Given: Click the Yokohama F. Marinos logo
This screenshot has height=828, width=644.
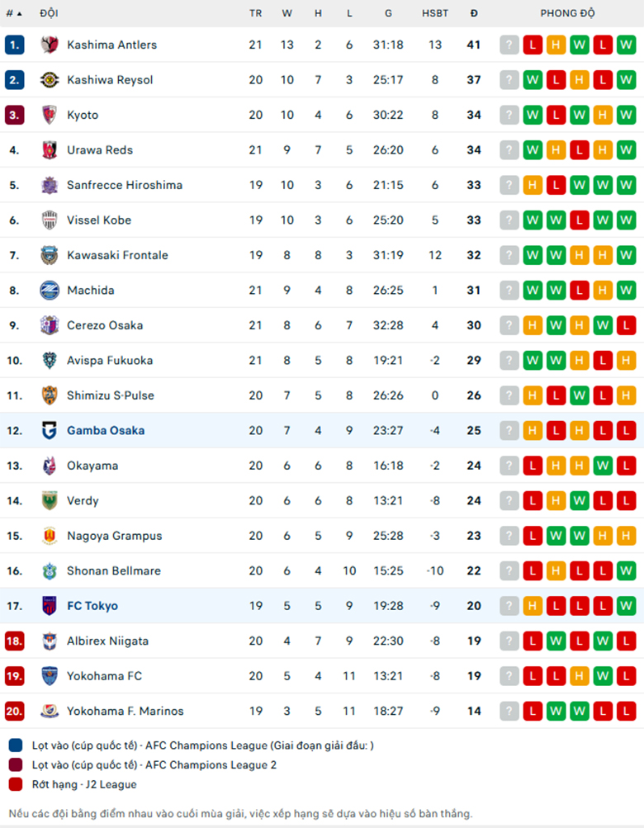Looking at the screenshot, I should point(50,712).
